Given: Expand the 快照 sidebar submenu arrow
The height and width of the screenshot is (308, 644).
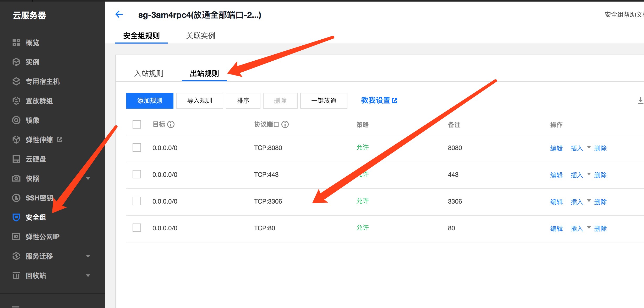Looking at the screenshot, I should (88, 179).
